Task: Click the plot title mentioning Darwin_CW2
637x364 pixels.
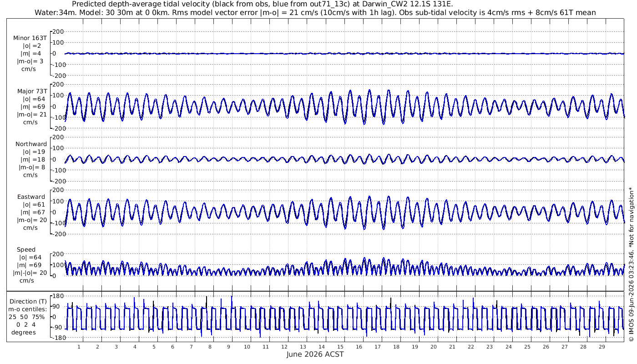Action: point(263,4)
